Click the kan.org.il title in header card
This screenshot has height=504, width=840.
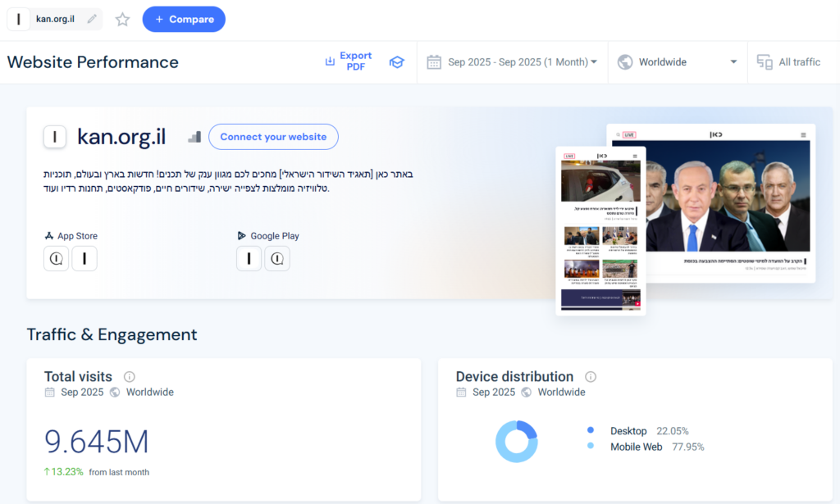121,137
